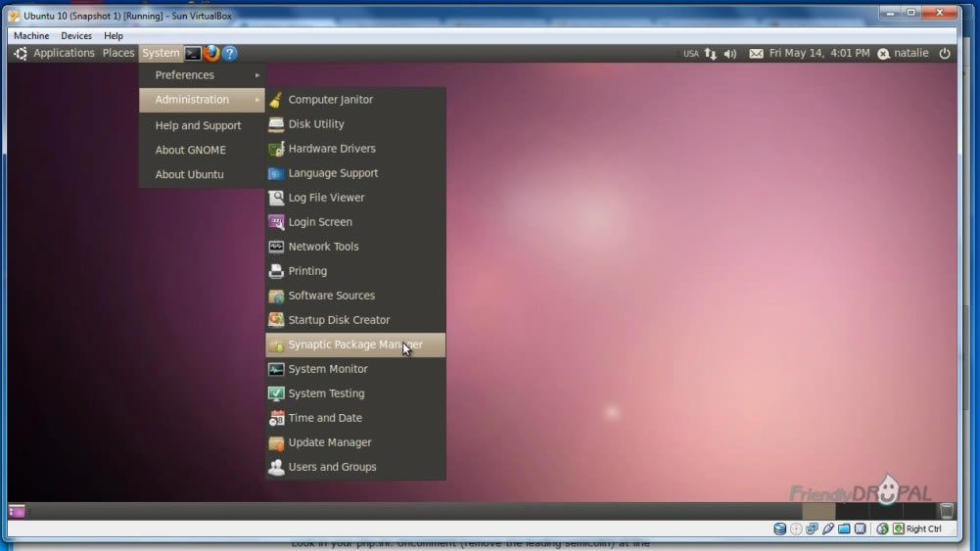
Task: Open the mail envelope indicator
Action: pos(756,54)
